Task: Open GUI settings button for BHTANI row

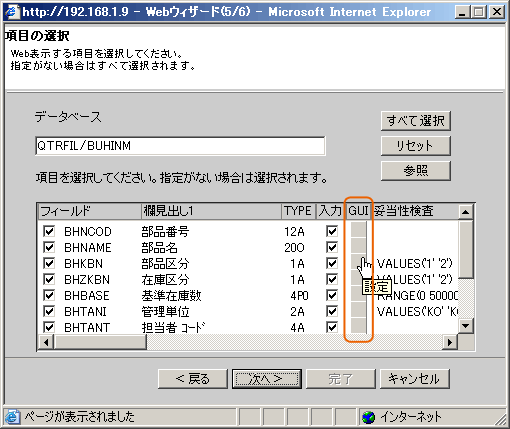Action: (x=359, y=311)
